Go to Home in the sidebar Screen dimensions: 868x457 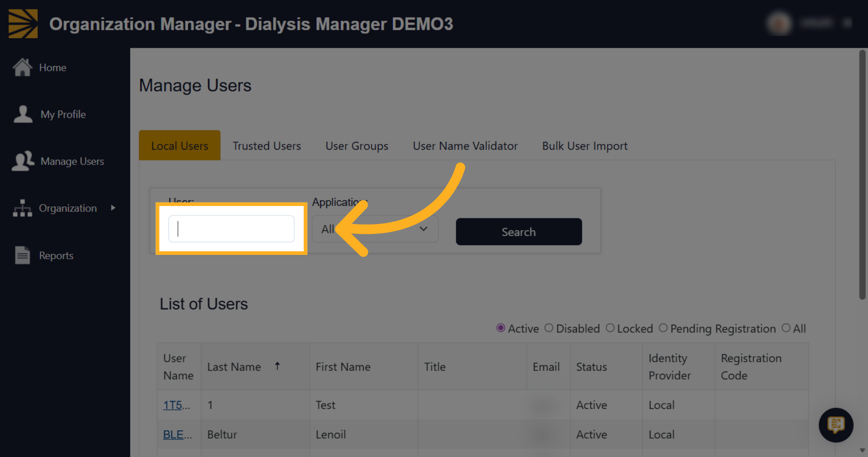point(52,67)
